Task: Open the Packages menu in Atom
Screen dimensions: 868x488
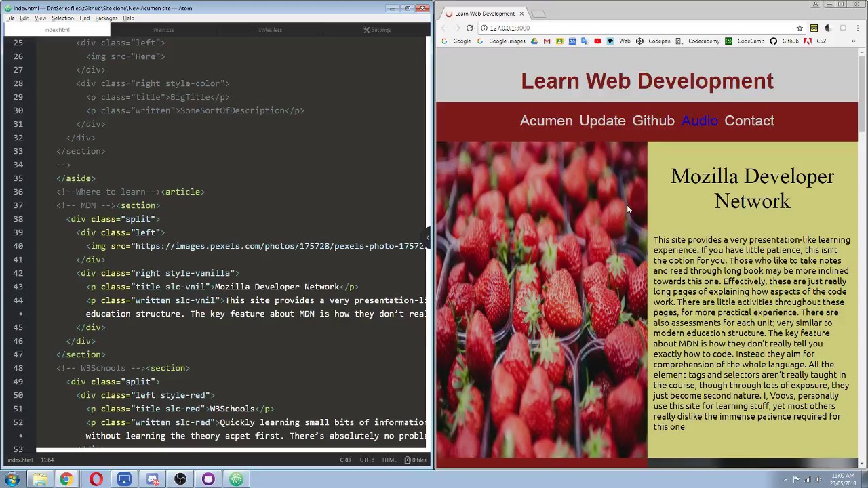Action: tap(106, 18)
